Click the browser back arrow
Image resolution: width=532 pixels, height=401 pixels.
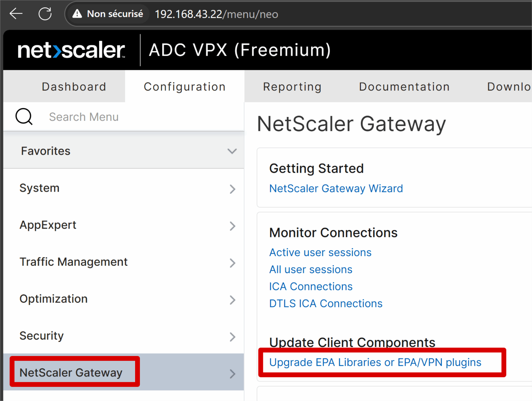pos(16,14)
